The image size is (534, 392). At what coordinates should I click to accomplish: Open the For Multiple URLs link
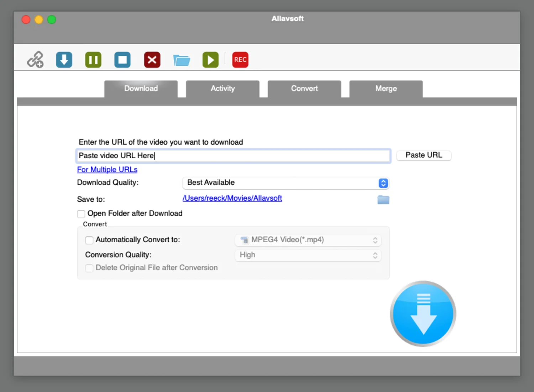point(107,170)
